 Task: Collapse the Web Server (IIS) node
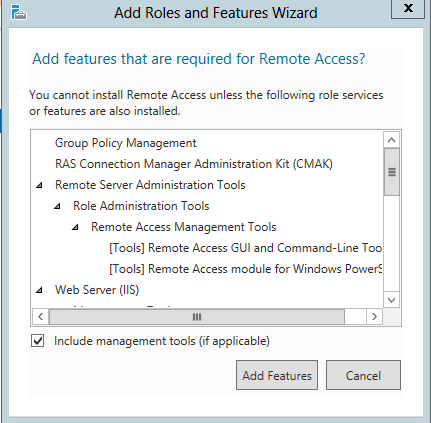tap(39, 290)
